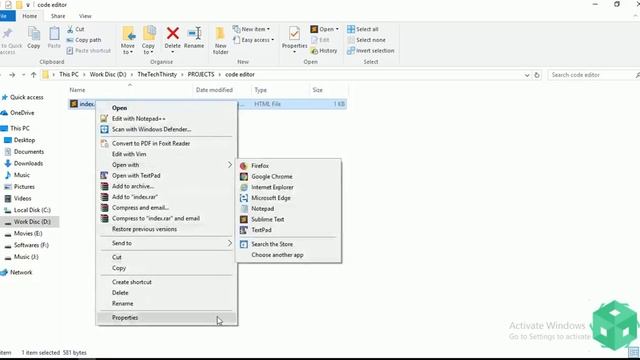Screen dimensions: 640x360
Task: Click the Cut scissors icon
Action: [x=70, y=29]
